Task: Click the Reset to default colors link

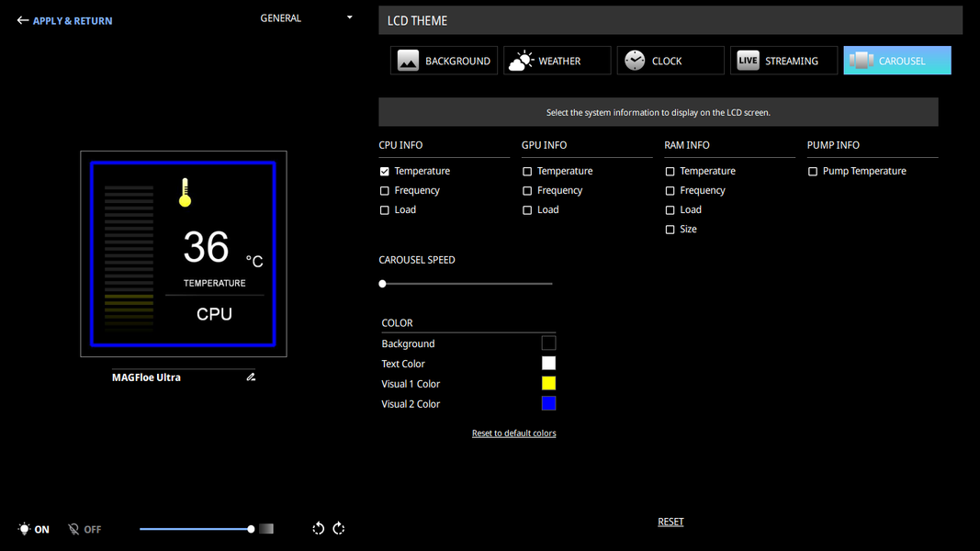Action: pos(513,433)
